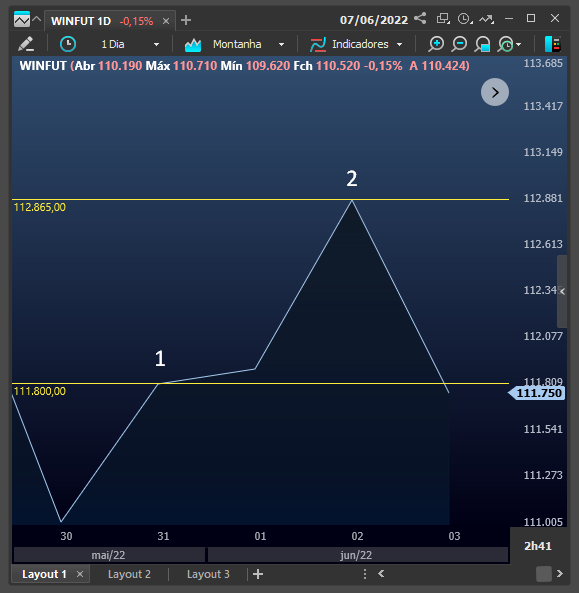Click the Indicadores chart icon
579x593 pixels.
[x=318, y=45]
